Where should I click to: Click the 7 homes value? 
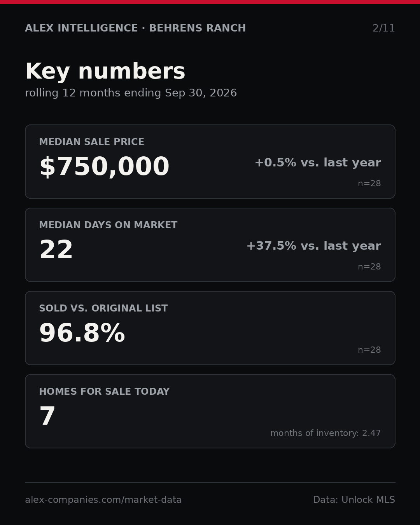coord(47,416)
